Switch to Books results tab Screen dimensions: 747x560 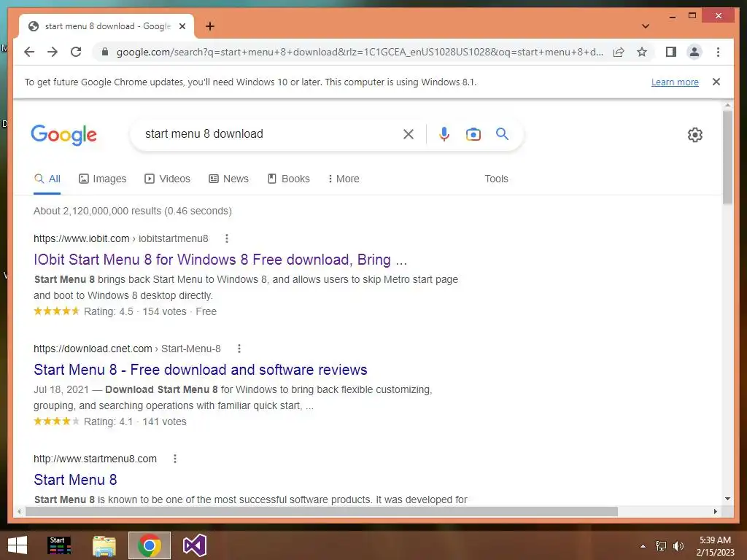click(289, 179)
